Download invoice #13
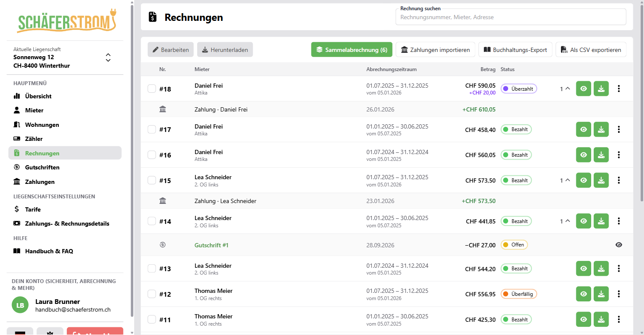Image resolution: width=644 pixels, height=335 pixels. point(601,269)
